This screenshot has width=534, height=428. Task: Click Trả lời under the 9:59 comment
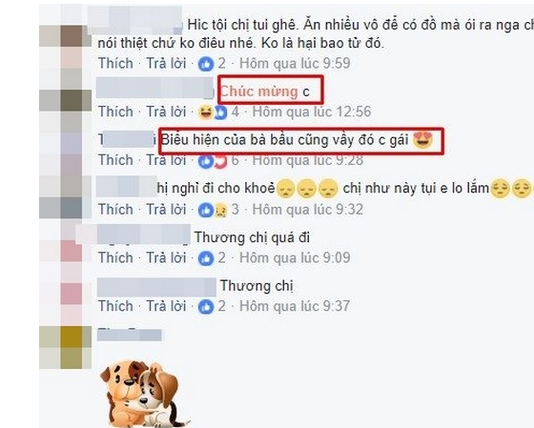[x=166, y=63]
